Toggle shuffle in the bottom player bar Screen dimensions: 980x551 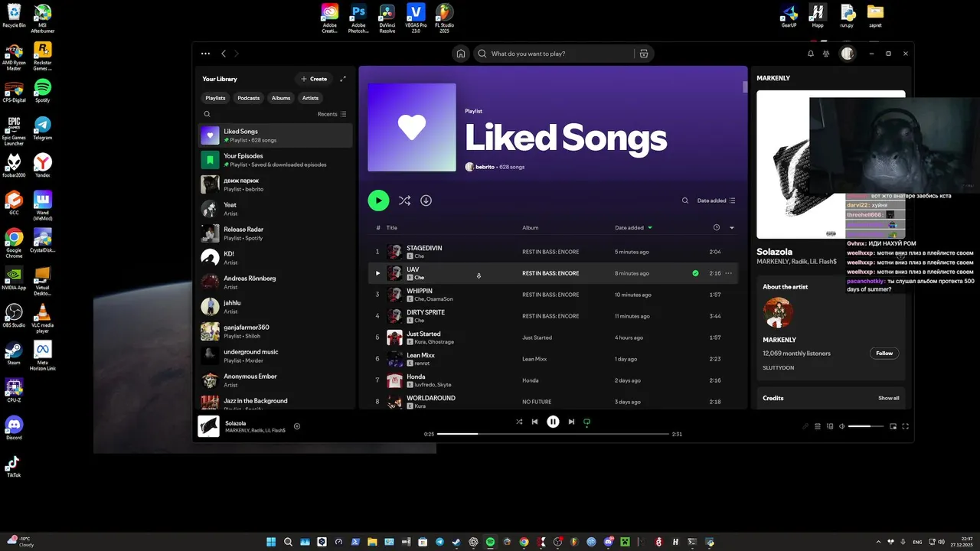point(519,422)
